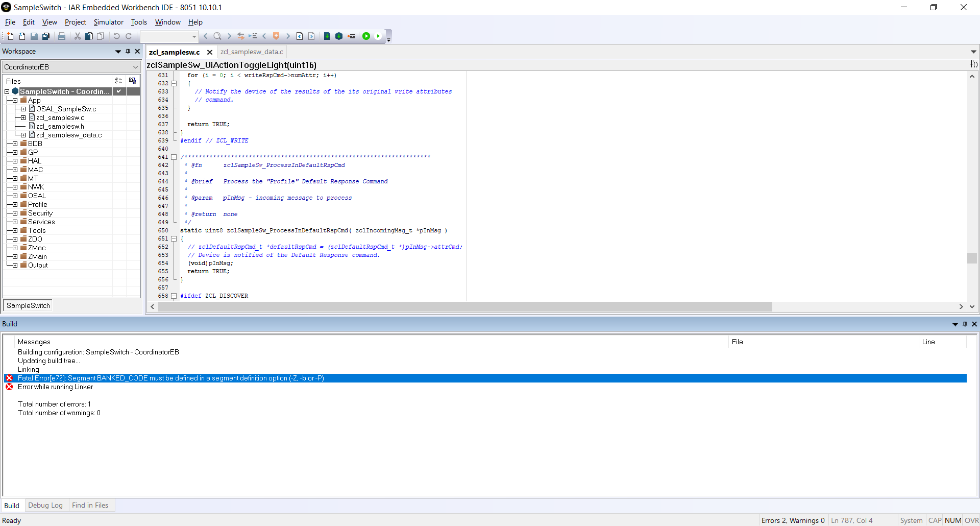Click the Download and Debug green icon
This screenshot has height=526, width=980.
click(366, 36)
